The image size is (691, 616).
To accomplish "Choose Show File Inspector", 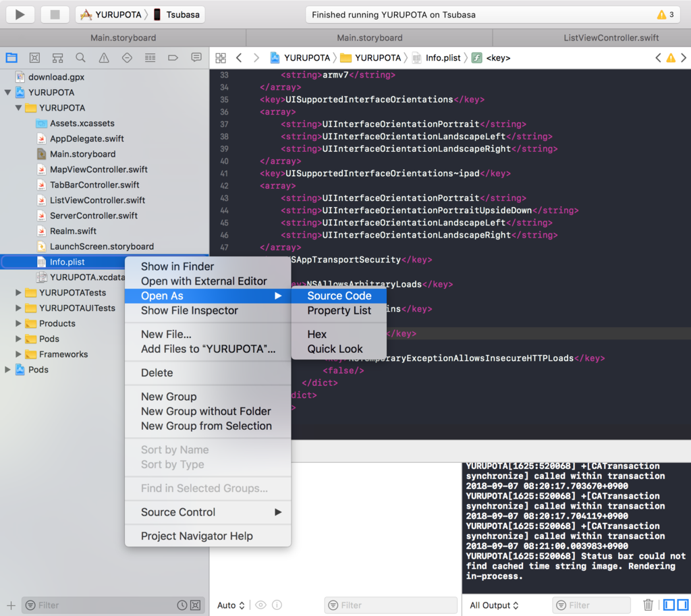I will [208, 310].
